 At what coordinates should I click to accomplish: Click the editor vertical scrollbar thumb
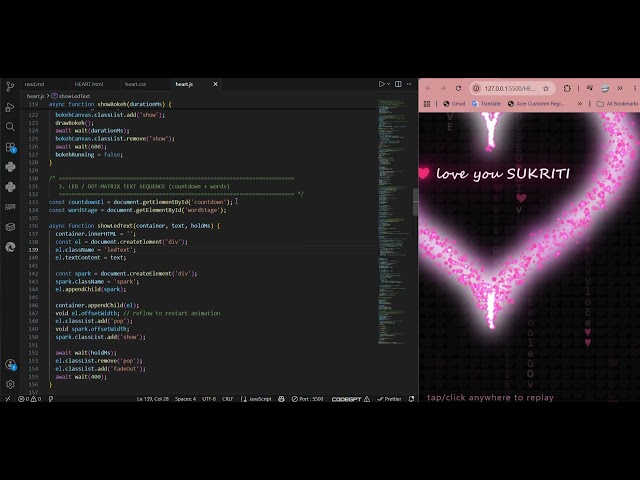click(x=416, y=202)
